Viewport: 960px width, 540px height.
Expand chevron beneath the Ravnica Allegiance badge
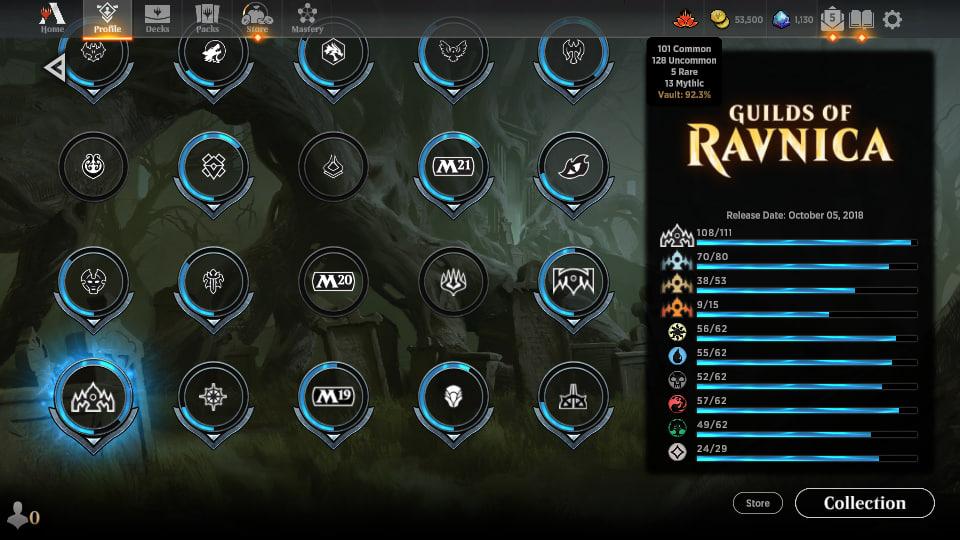[x=573, y=323]
